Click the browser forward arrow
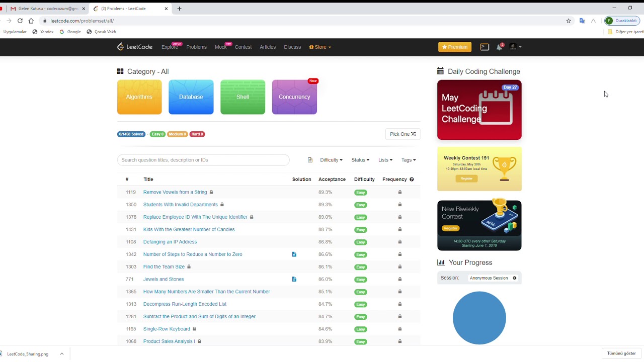 pos(9,21)
